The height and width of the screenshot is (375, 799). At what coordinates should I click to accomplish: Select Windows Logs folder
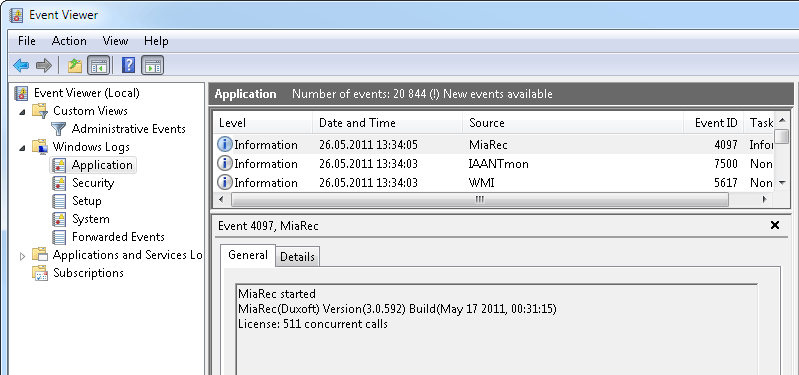pos(91,147)
